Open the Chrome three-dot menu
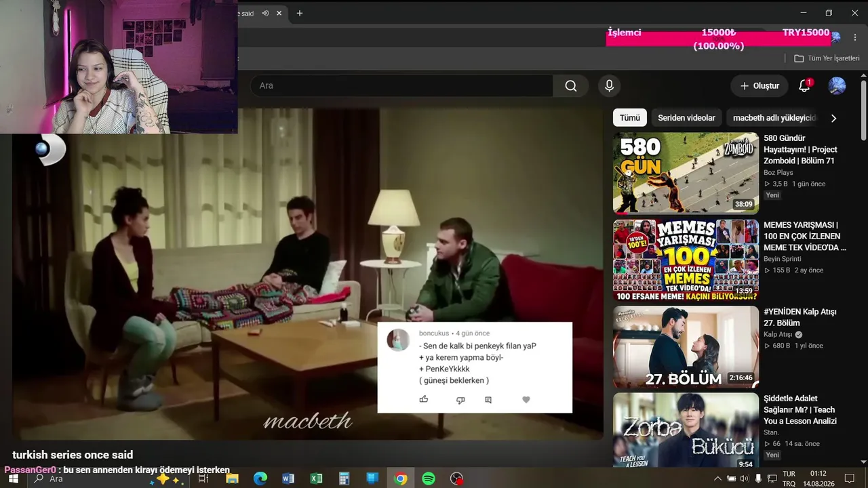Viewport: 868px width, 488px height. coord(854,37)
